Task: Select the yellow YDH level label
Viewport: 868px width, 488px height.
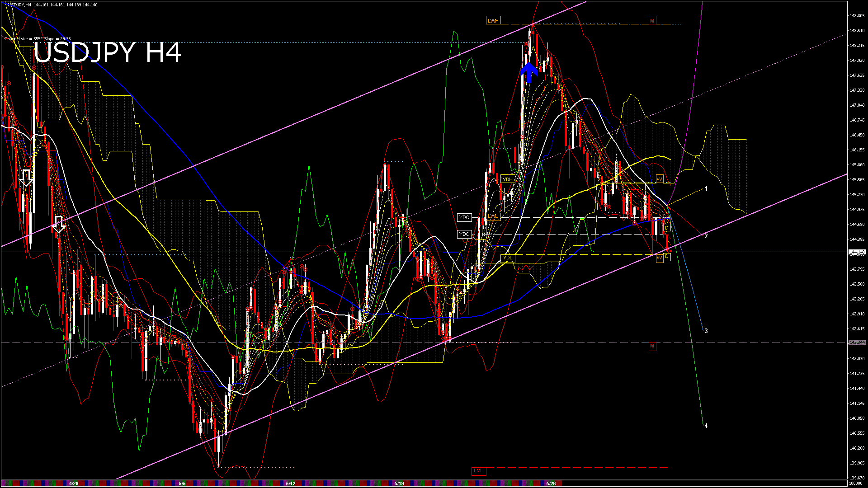Action: pyautogui.click(x=507, y=179)
